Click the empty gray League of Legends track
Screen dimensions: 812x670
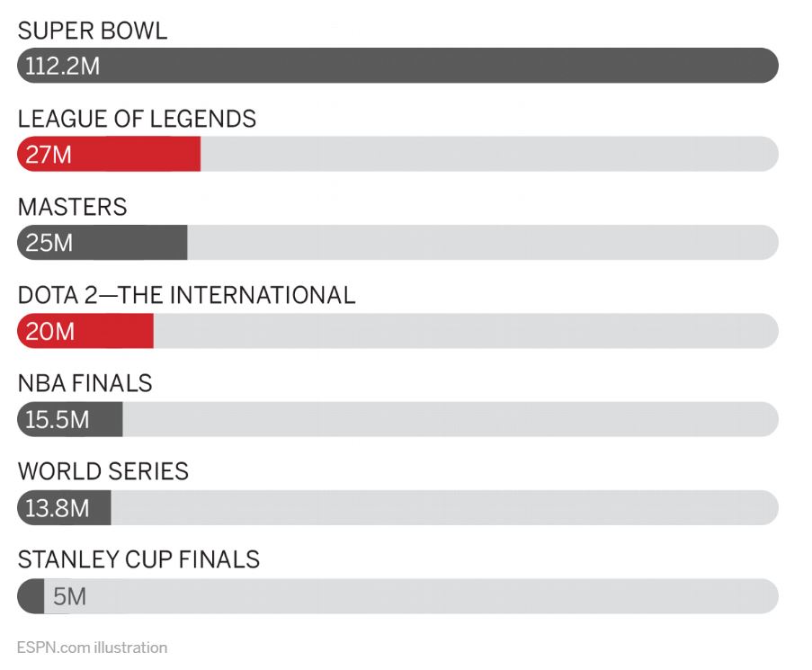pyautogui.click(x=488, y=155)
